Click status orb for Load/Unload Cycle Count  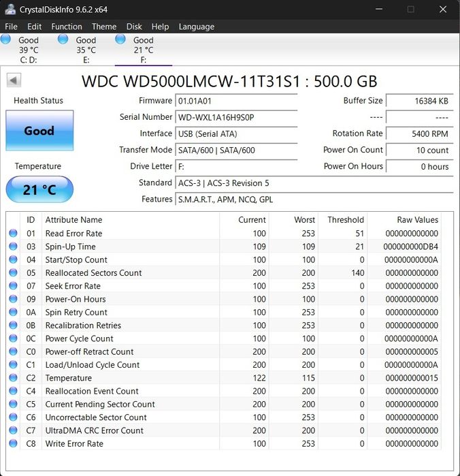pos(13,364)
